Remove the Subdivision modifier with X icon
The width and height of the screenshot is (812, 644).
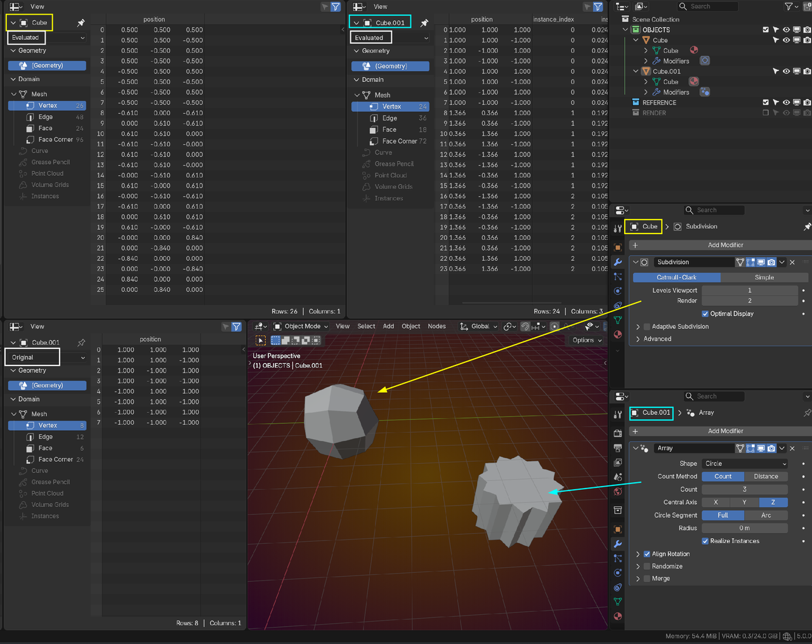pos(792,262)
